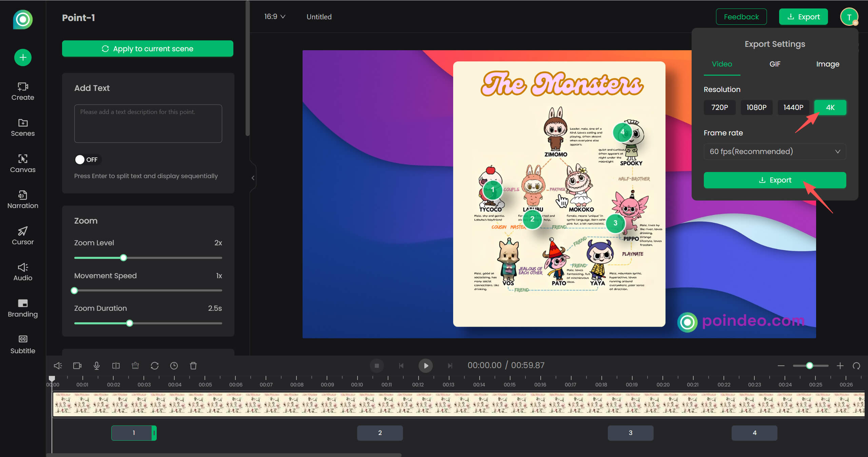Collapse the left panel with the chevron arrow

pos(252,177)
